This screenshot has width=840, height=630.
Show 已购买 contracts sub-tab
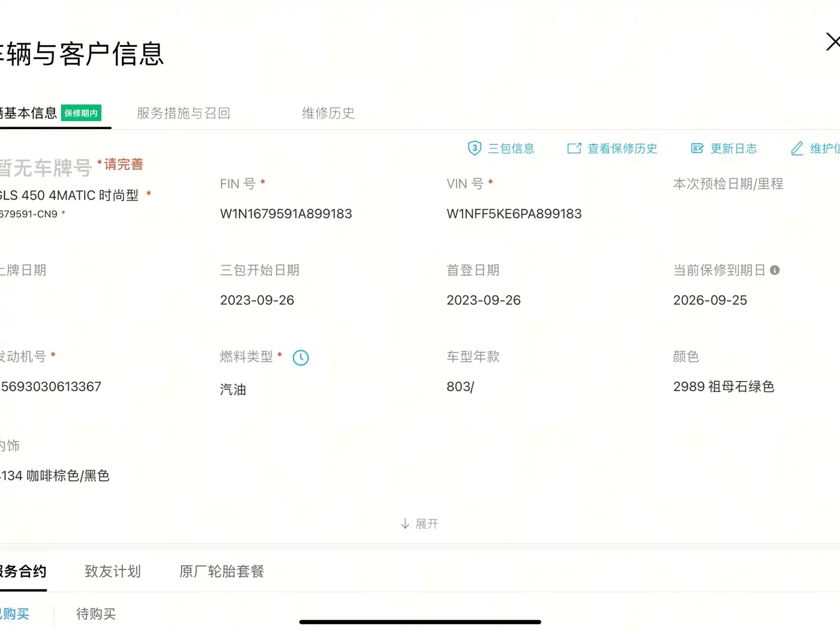pos(14,614)
